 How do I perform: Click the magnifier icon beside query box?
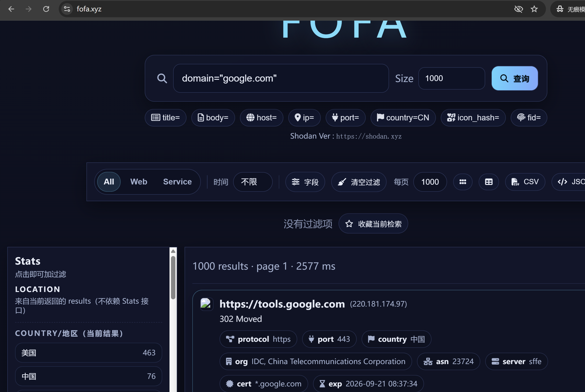pyautogui.click(x=162, y=78)
